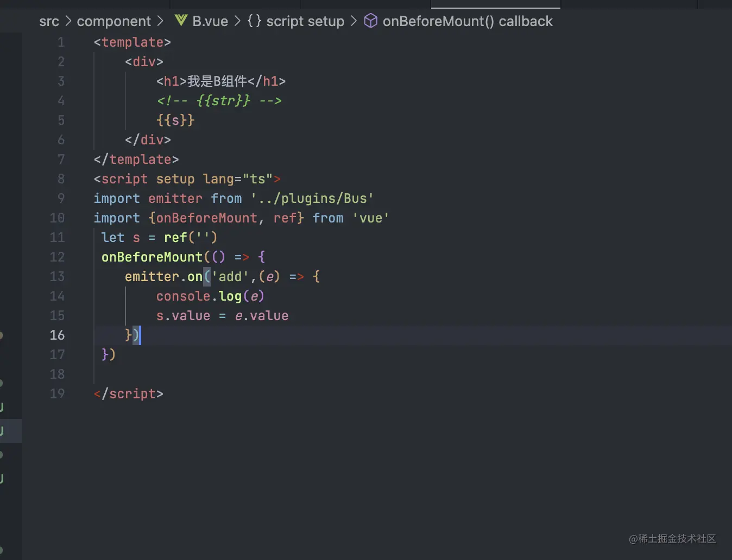Open the component breadcrumb segment
Viewport: 732px width, 560px height.
[x=113, y=21]
